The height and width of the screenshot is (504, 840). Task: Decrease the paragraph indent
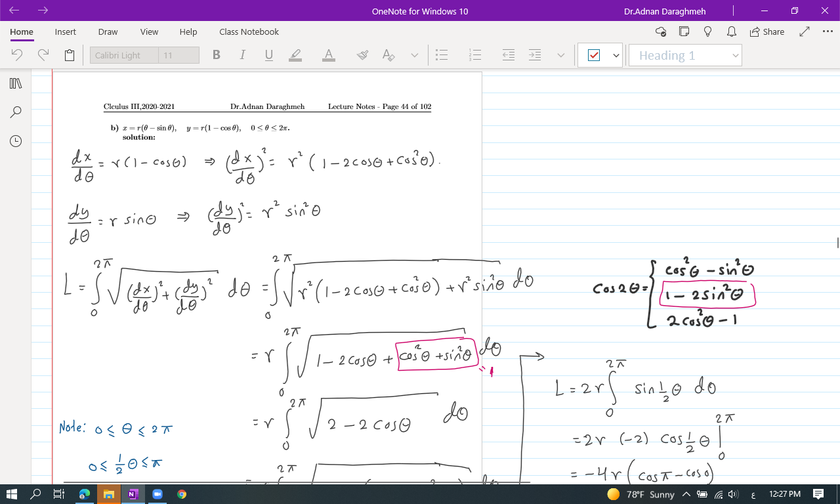pos(509,55)
